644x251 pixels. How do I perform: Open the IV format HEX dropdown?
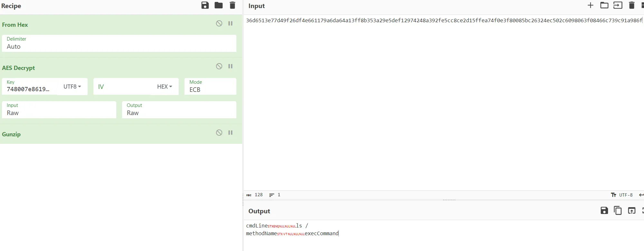[165, 87]
